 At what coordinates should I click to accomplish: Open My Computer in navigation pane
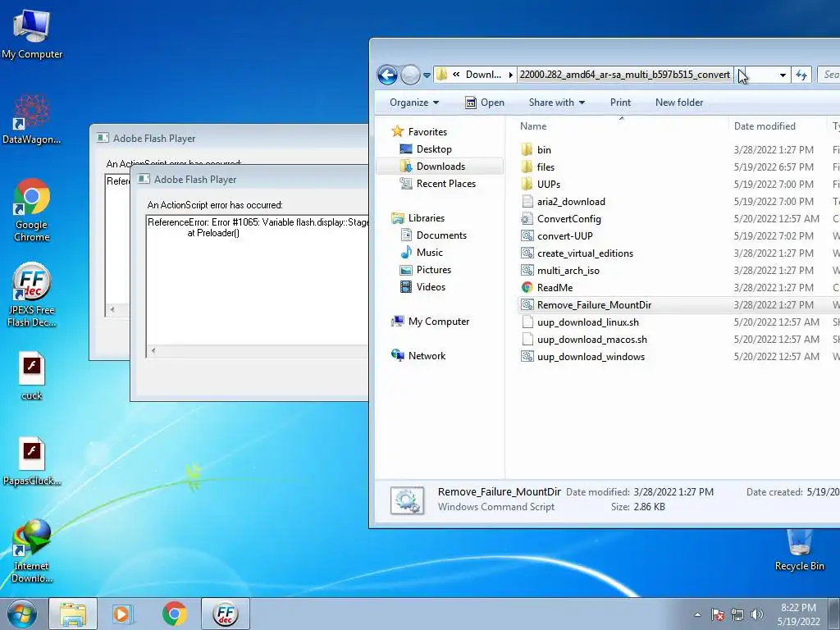pos(438,322)
